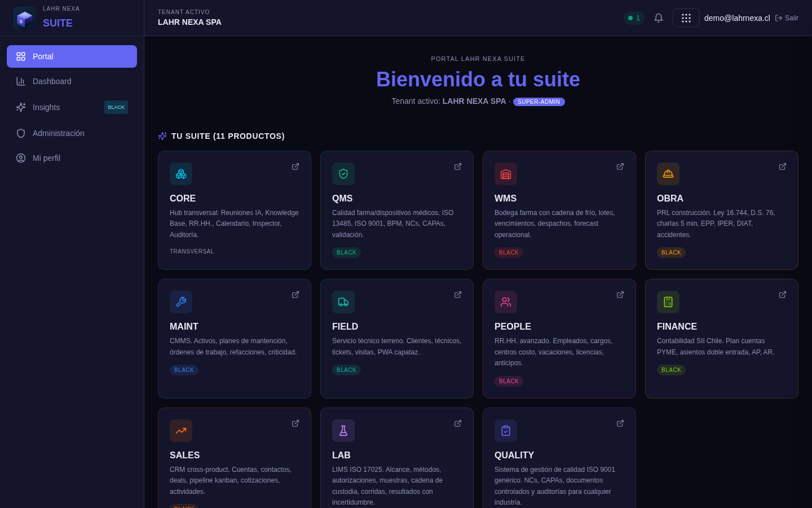
Task: Open Dashboard from the sidebar
Action: click(x=72, y=81)
